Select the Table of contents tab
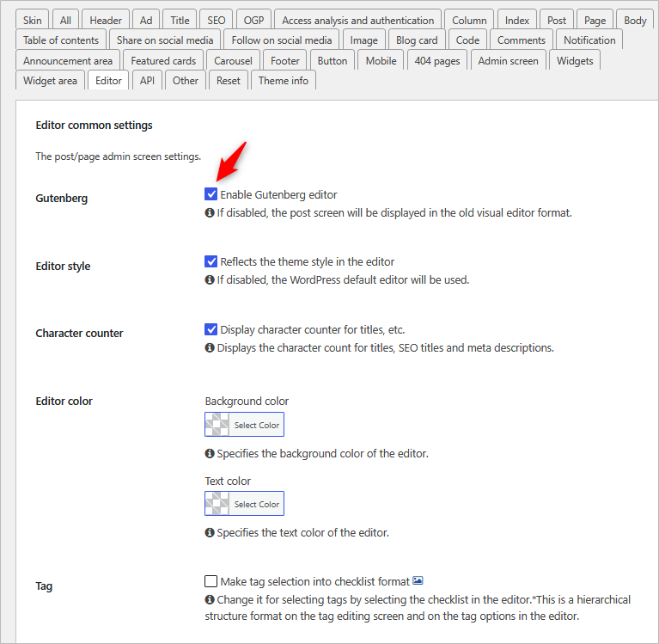This screenshot has width=659, height=644. pos(61,40)
